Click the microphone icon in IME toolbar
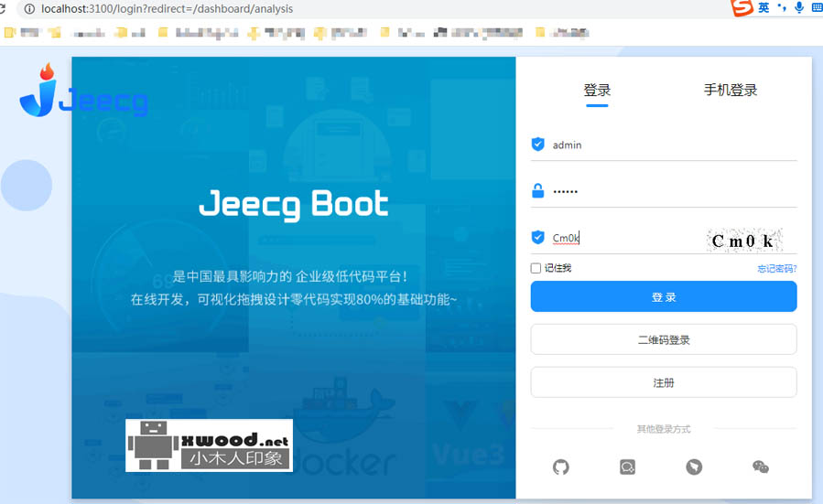 (x=799, y=7)
